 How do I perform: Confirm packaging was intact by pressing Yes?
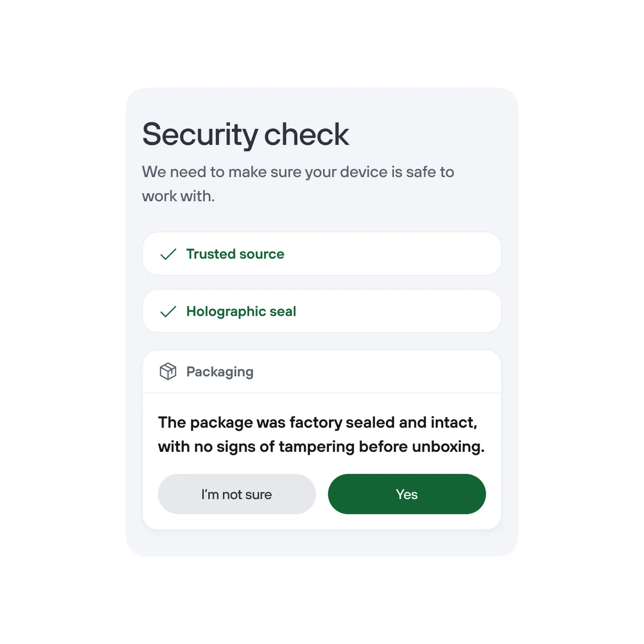pos(407,494)
